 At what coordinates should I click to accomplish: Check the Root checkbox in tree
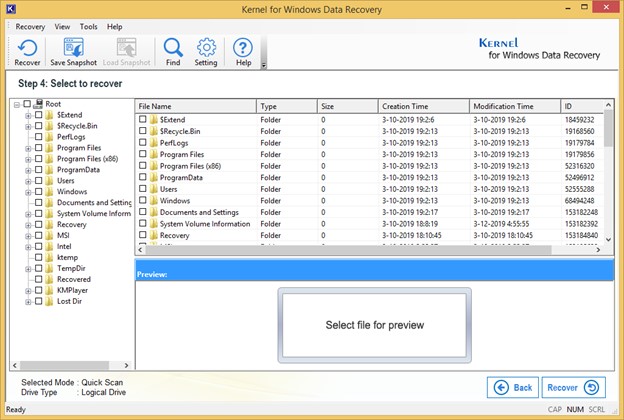(x=27, y=104)
